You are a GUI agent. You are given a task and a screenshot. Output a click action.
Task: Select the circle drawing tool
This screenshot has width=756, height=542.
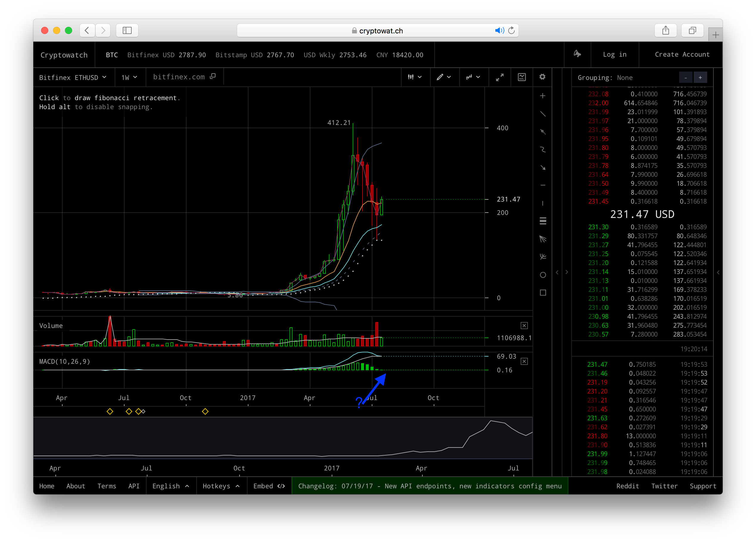click(x=543, y=275)
